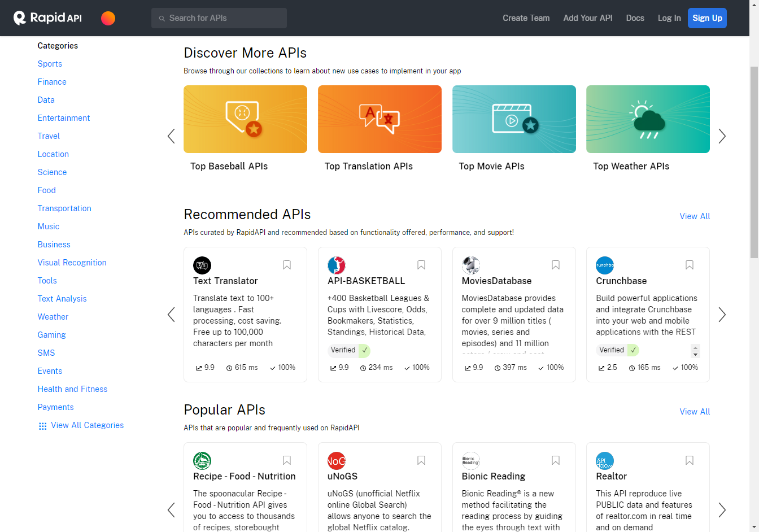Advance Popular APIs carousel to the right
Image resolution: width=759 pixels, height=532 pixels.
[x=722, y=510]
